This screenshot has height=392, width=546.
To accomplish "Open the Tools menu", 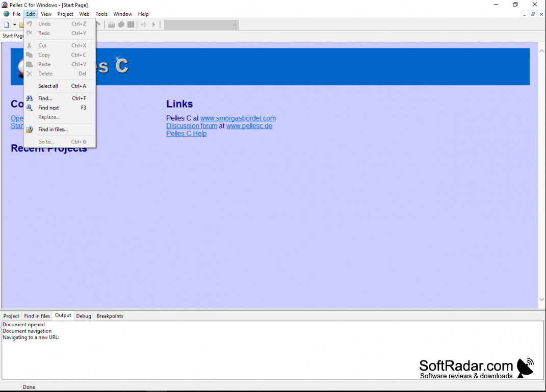I will pos(101,14).
